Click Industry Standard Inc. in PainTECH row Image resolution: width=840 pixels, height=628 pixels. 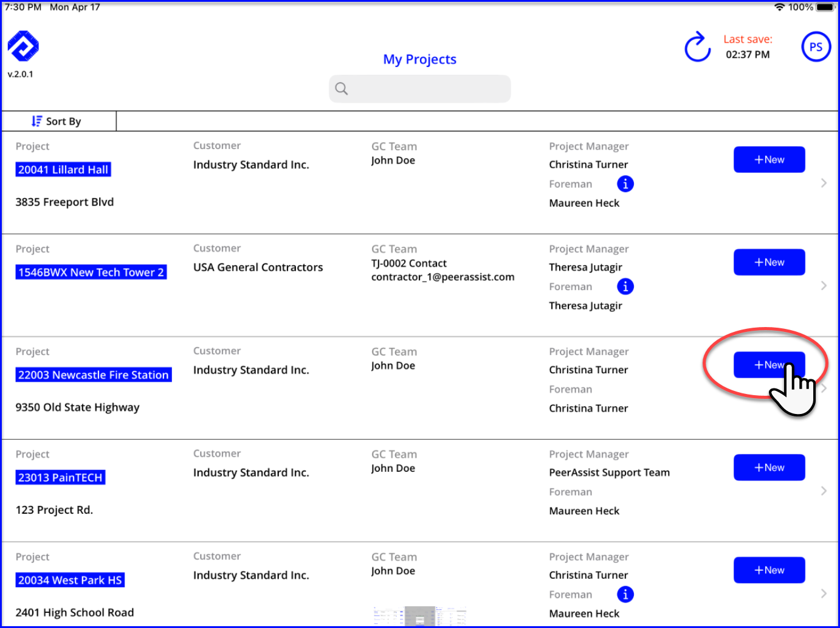click(x=251, y=473)
